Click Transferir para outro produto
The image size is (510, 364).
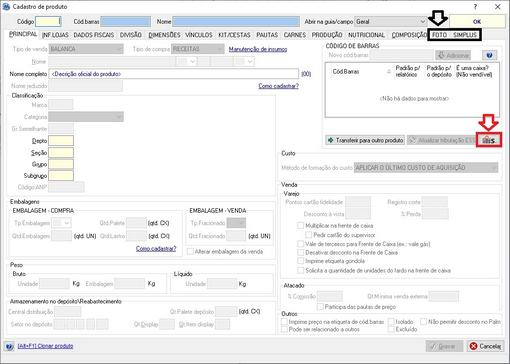[365, 140]
